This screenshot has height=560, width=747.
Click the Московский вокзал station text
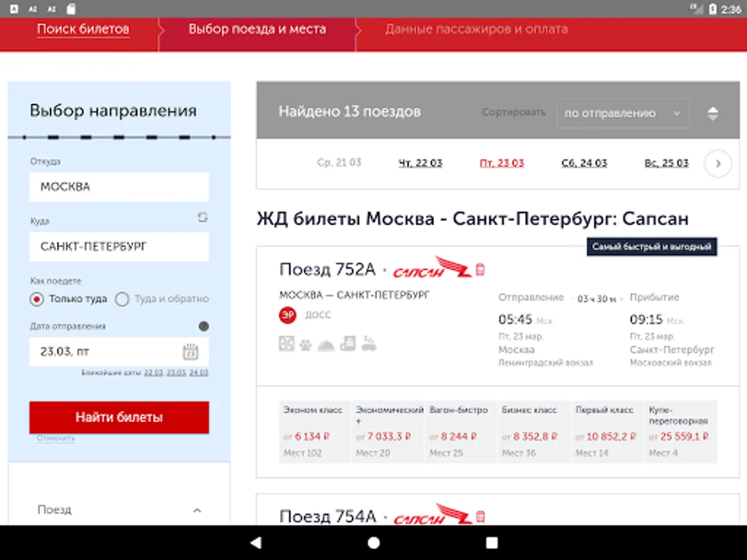click(x=671, y=363)
